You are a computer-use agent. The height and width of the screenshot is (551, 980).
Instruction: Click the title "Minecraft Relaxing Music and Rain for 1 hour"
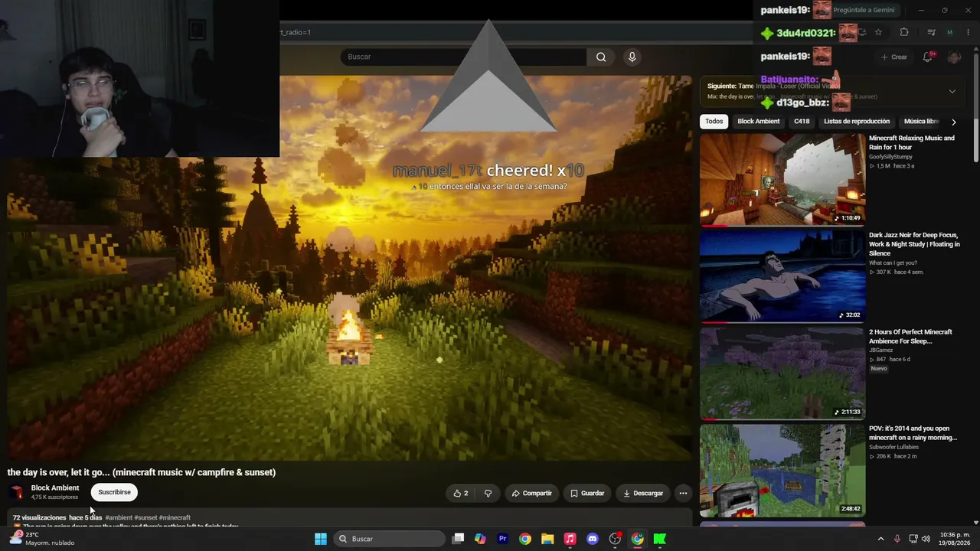pyautogui.click(x=912, y=142)
